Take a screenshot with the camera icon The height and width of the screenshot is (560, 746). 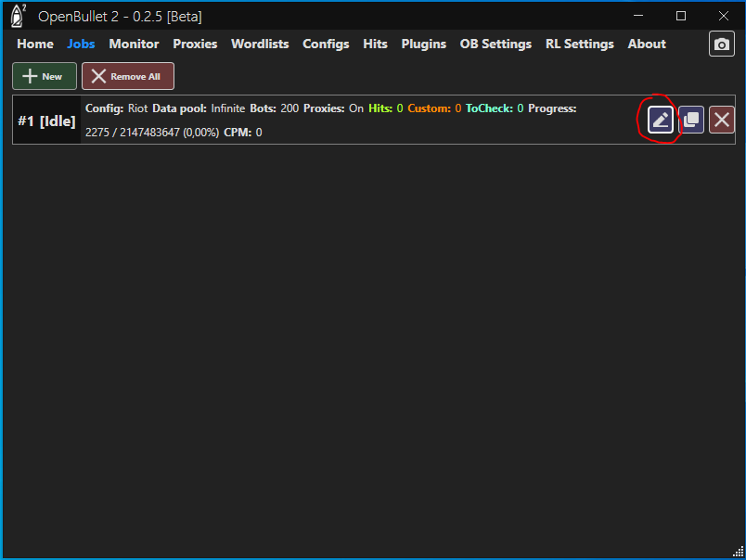point(721,45)
